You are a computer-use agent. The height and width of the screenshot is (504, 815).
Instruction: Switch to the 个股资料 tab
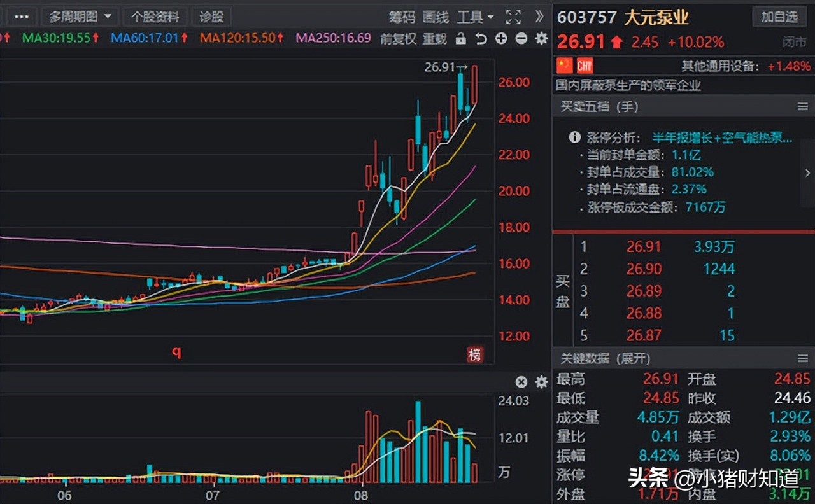pos(155,17)
